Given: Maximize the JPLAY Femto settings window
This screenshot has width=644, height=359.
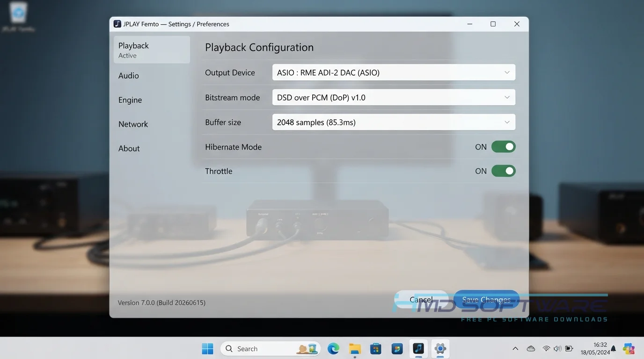Looking at the screenshot, I should [x=493, y=24].
